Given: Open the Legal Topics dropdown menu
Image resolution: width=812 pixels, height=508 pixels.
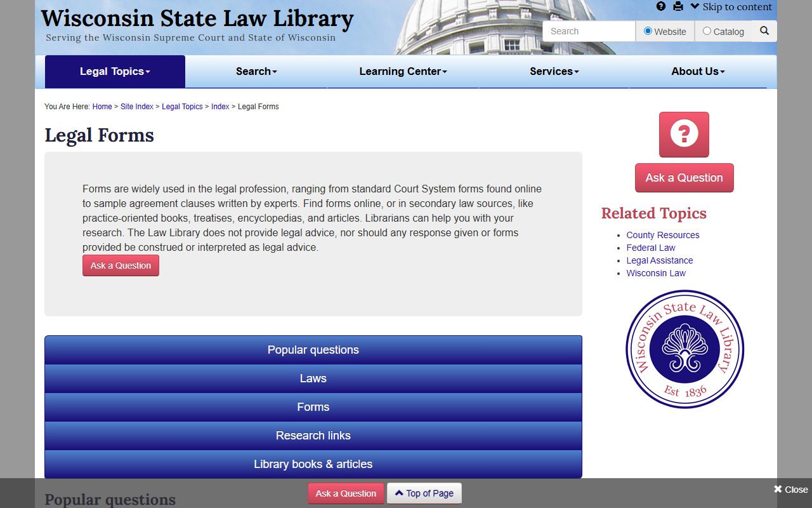Looking at the screenshot, I should point(115,71).
